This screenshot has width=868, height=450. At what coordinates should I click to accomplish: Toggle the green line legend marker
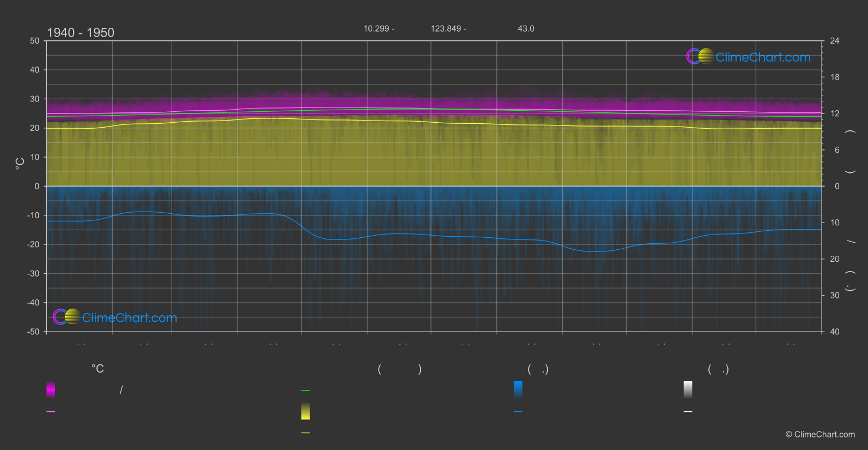(x=306, y=391)
